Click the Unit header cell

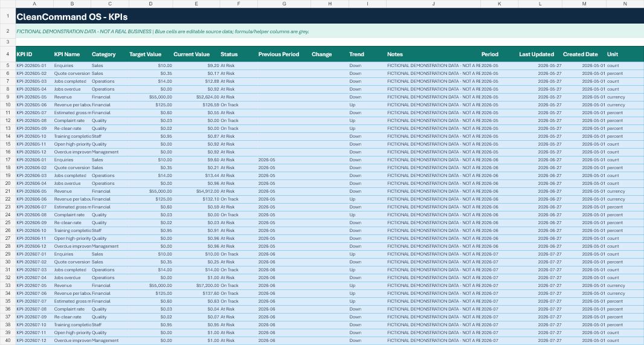point(625,54)
